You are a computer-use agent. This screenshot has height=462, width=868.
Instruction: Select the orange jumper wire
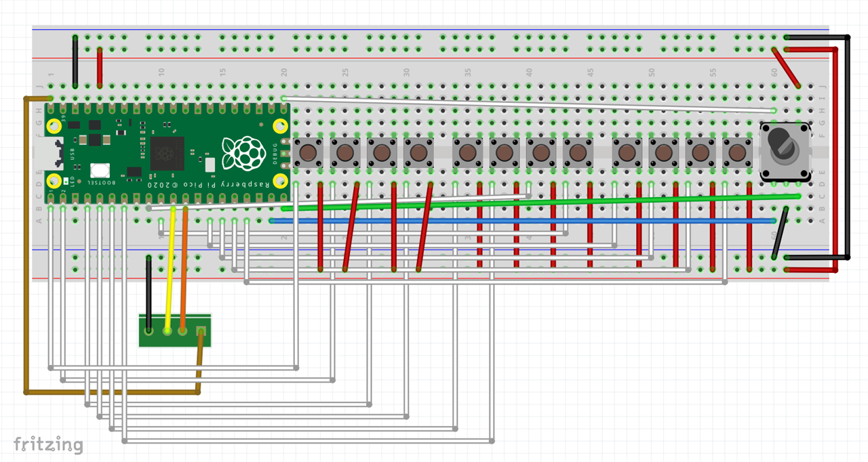[183, 271]
